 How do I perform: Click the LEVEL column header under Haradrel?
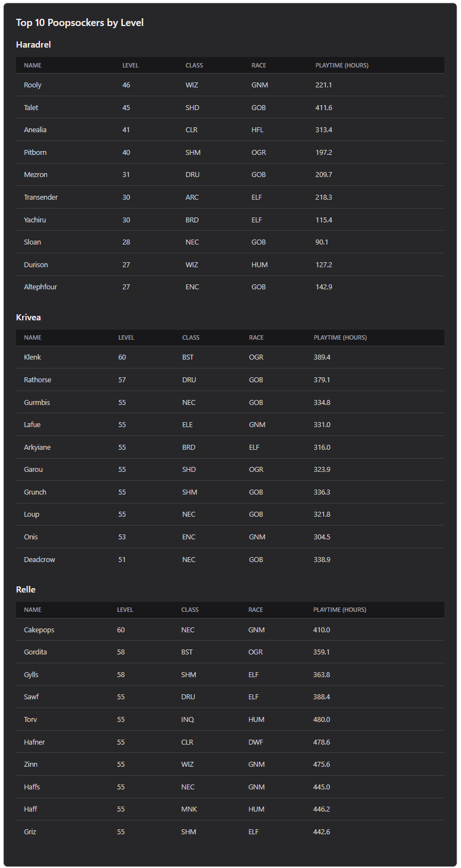pos(131,65)
